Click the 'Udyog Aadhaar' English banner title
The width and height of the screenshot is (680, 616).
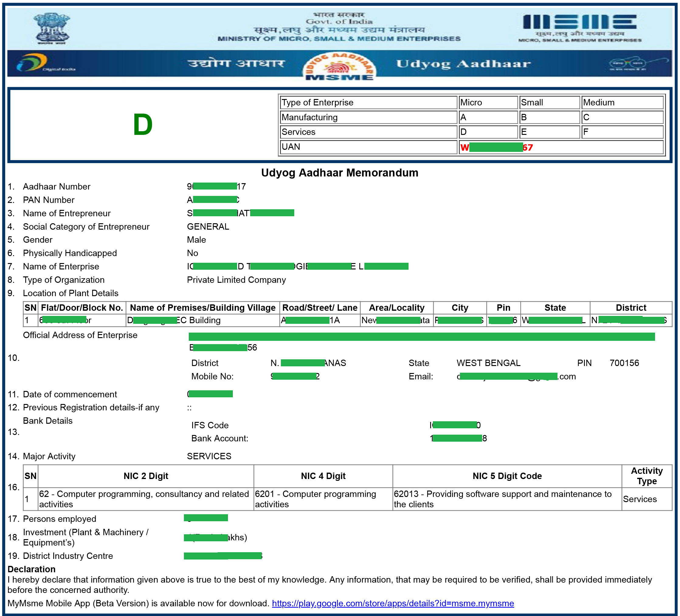click(464, 64)
